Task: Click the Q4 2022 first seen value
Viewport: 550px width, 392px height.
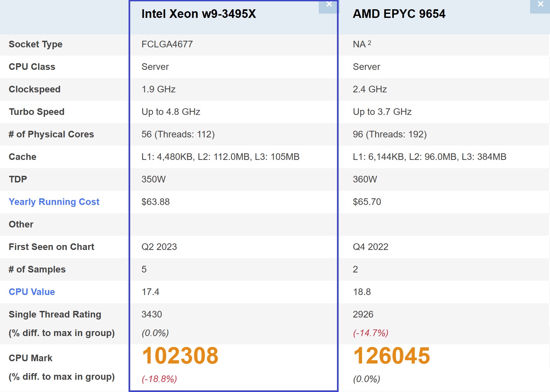Action: pos(370,247)
